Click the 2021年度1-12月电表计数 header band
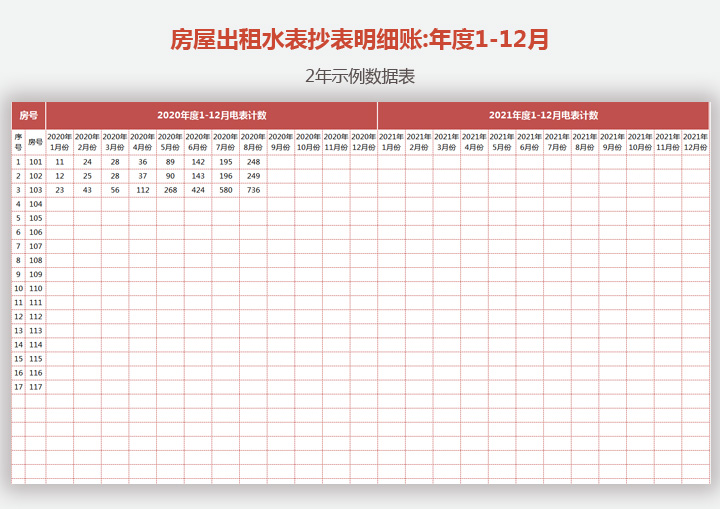Screen dimensions: 720x509 [543, 115]
